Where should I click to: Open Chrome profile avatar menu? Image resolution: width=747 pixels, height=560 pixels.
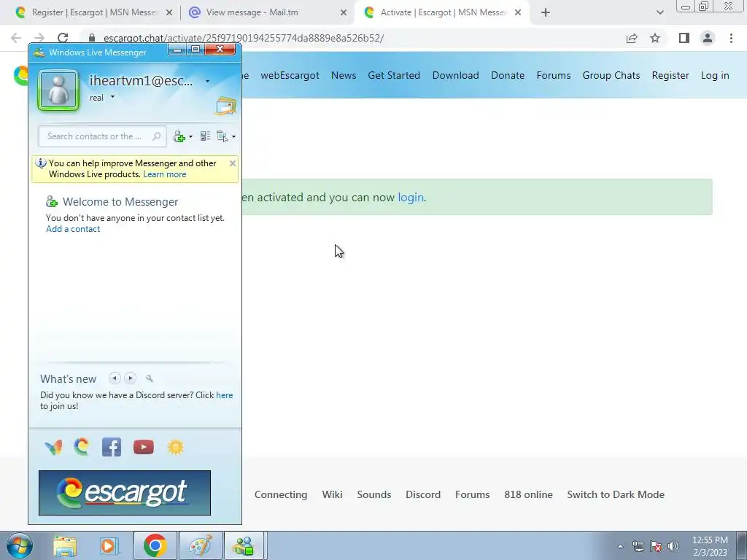coord(708,38)
